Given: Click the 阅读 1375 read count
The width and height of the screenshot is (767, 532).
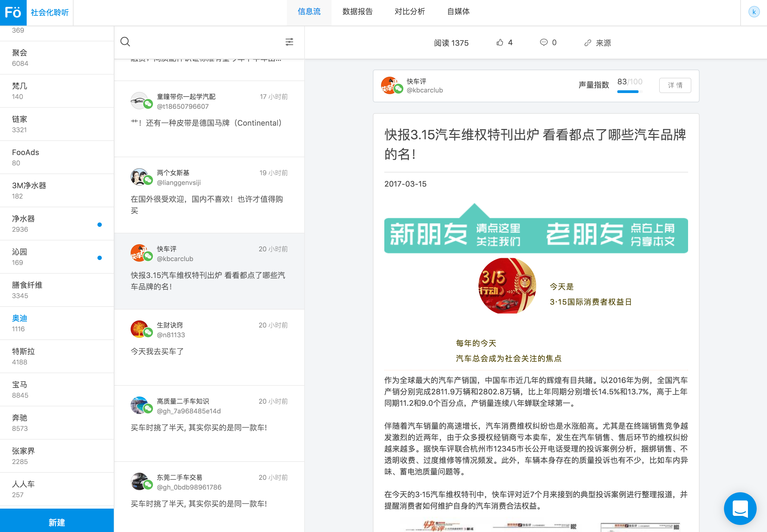Looking at the screenshot, I should (451, 43).
